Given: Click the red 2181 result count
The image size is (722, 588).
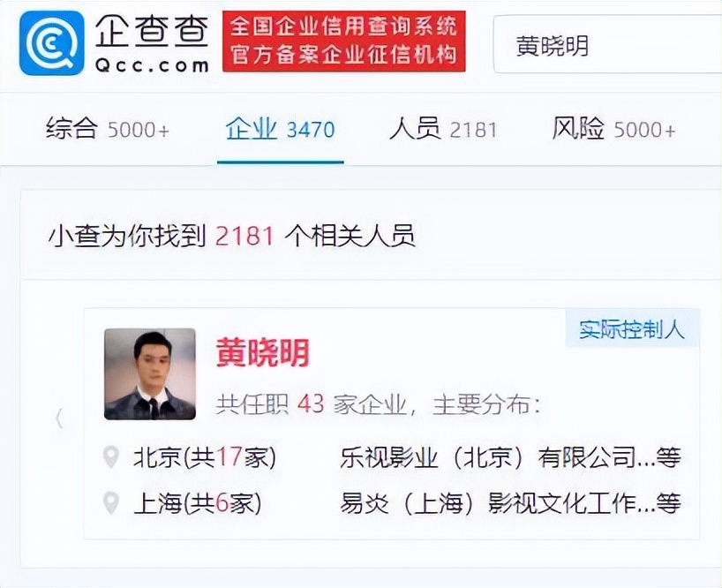Looking at the screenshot, I should click(x=245, y=236).
